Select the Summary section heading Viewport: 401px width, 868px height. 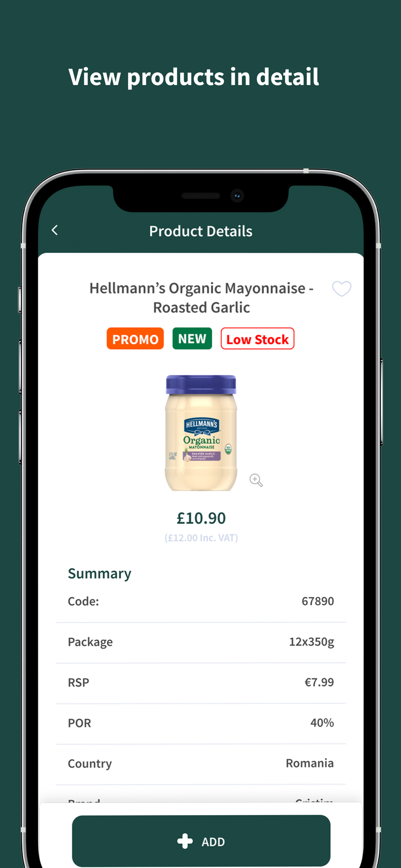click(99, 573)
